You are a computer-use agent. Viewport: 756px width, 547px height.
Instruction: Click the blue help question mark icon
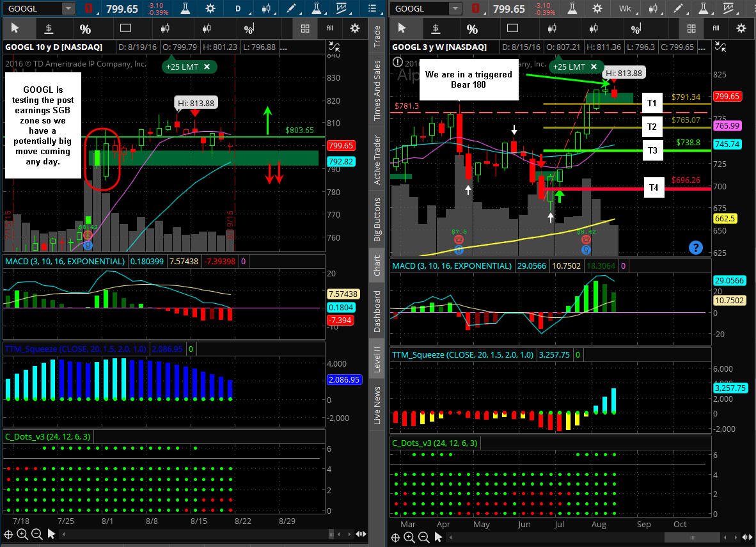point(695,248)
